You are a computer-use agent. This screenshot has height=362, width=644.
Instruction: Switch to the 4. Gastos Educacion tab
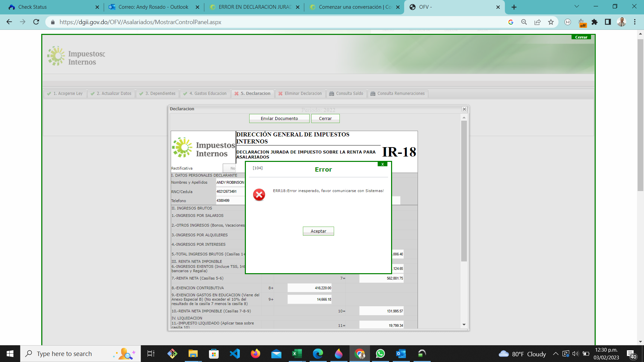click(205, 94)
